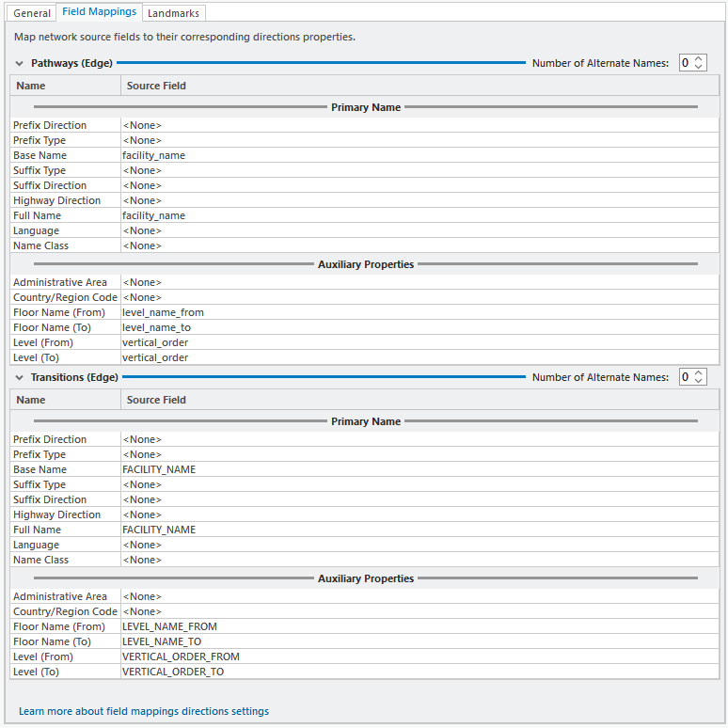This screenshot has height=728, width=728.
Task: Click Pathways Alternate Names number input
Action: (x=686, y=63)
